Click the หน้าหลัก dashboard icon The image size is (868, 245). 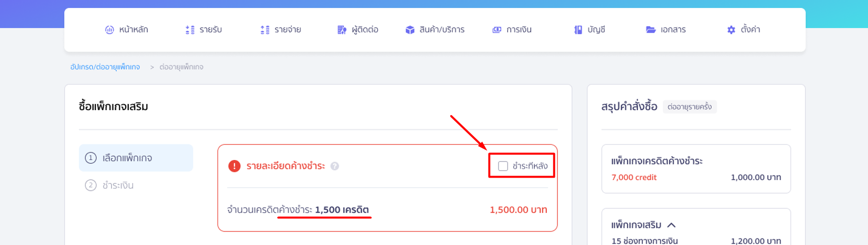110,30
